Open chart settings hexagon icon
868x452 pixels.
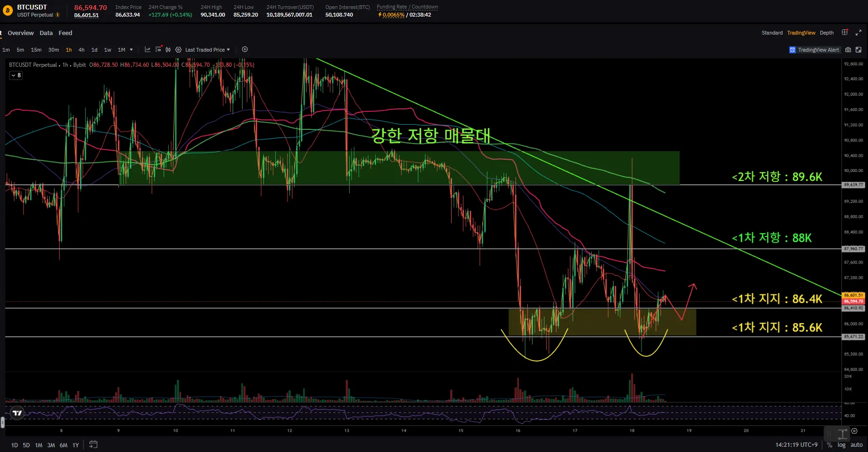coord(178,50)
